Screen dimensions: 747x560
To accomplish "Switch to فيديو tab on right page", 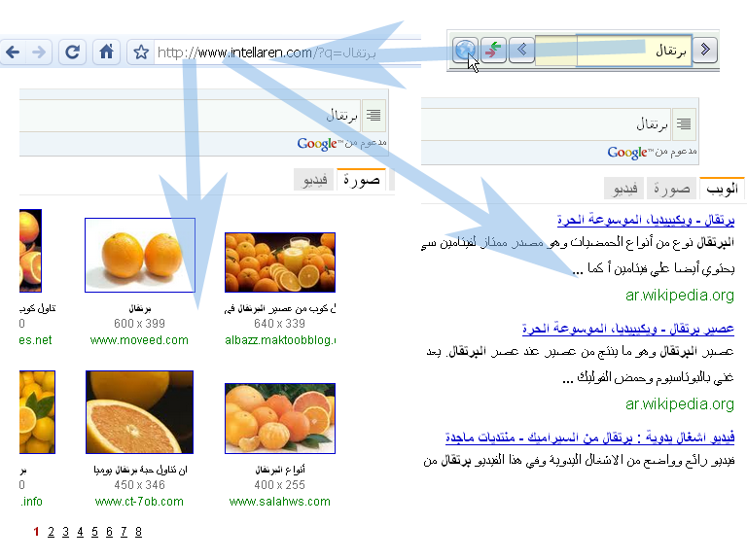I will tap(625, 189).
